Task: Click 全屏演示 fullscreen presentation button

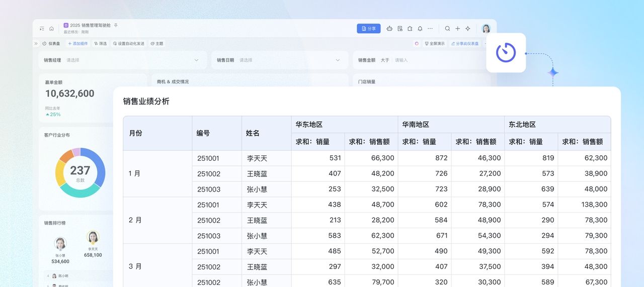Action: (x=435, y=44)
